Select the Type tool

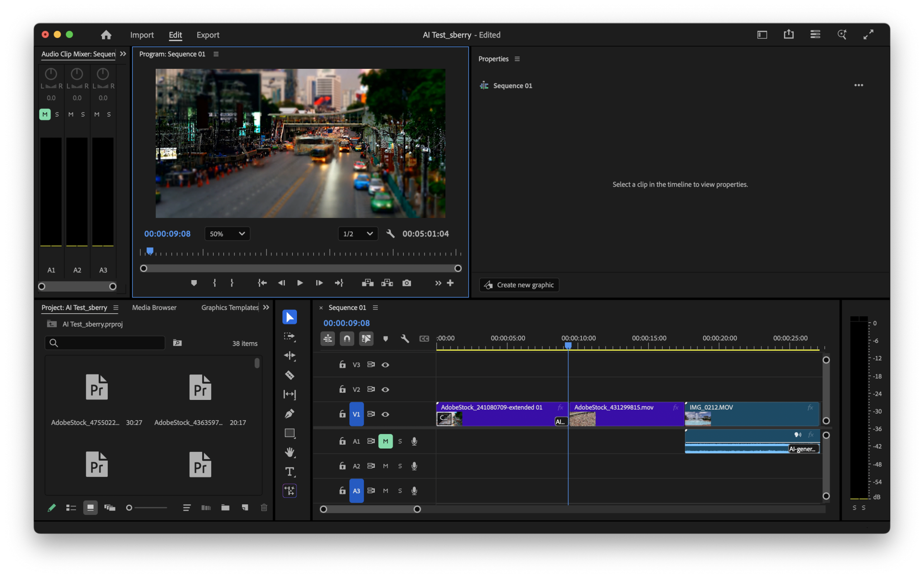click(290, 472)
